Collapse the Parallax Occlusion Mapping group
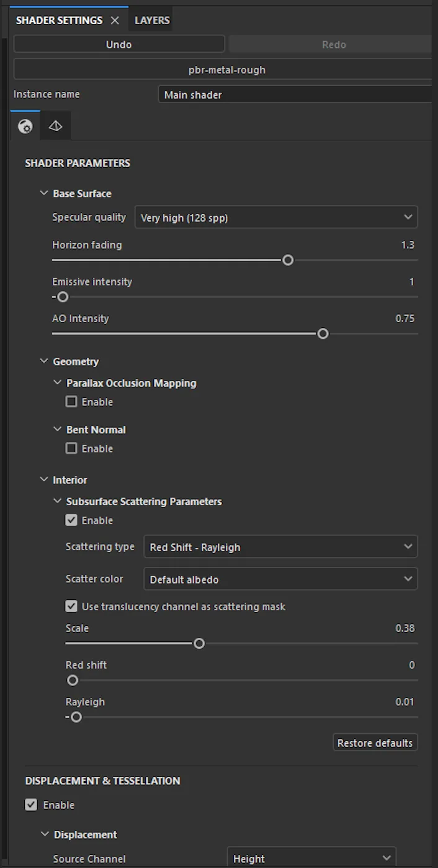 pyautogui.click(x=58, y=382)
